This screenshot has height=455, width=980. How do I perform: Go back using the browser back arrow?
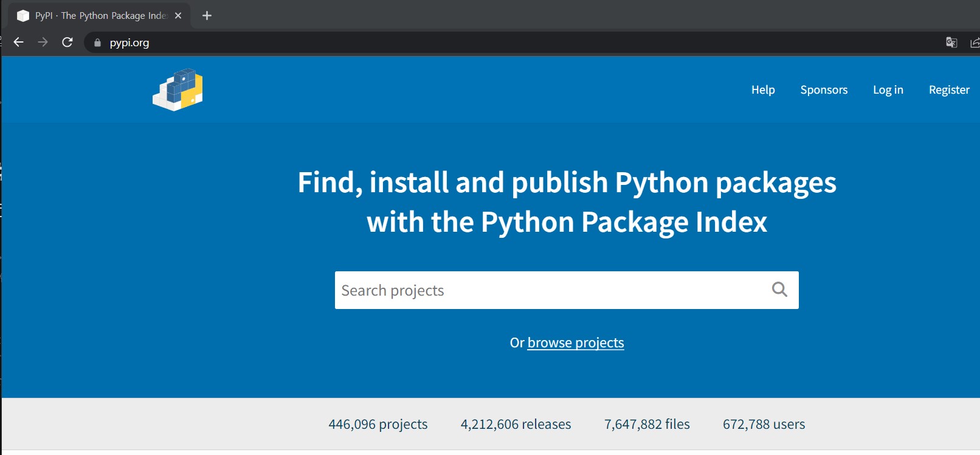click(x=19, y=42)
